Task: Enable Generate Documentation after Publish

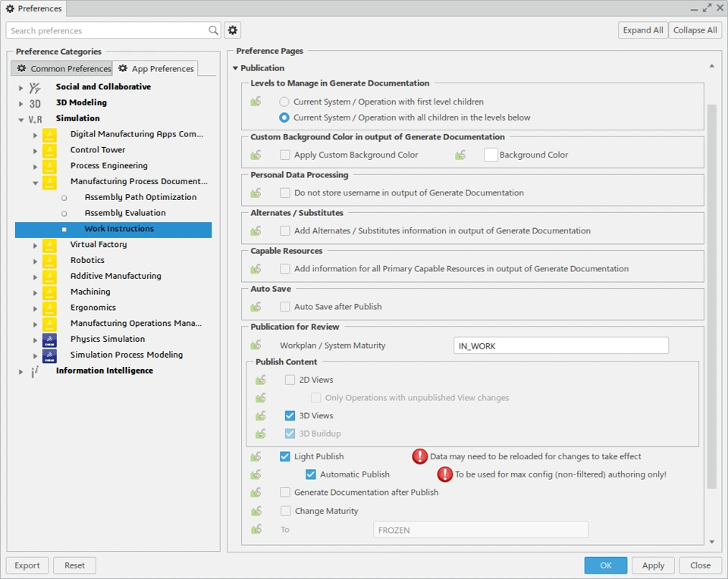Action: 285,493
